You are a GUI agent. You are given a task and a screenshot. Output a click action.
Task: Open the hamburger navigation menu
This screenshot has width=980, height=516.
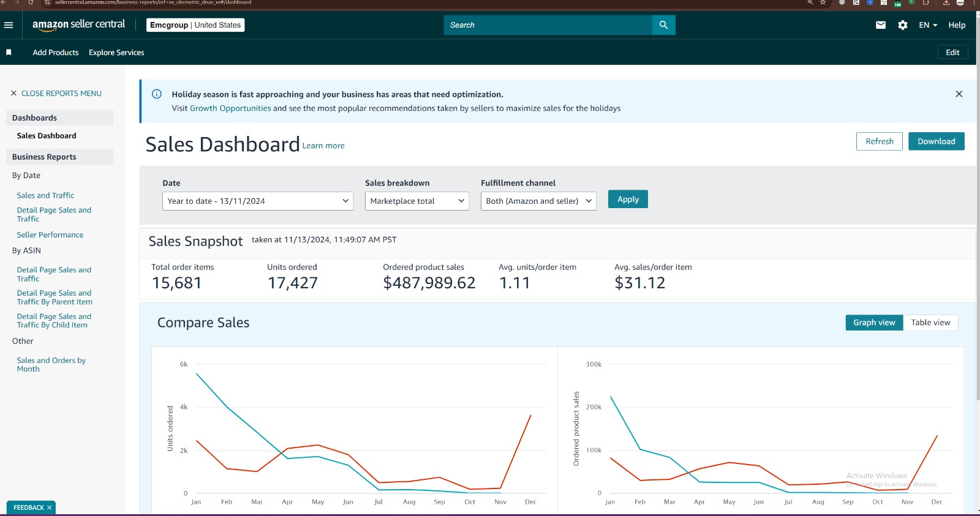click(9, 25)
